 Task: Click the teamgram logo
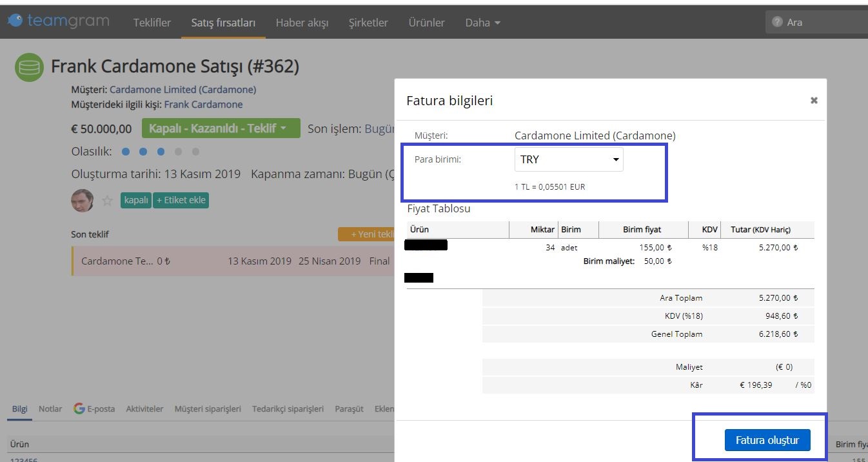(x=59, y=21)
